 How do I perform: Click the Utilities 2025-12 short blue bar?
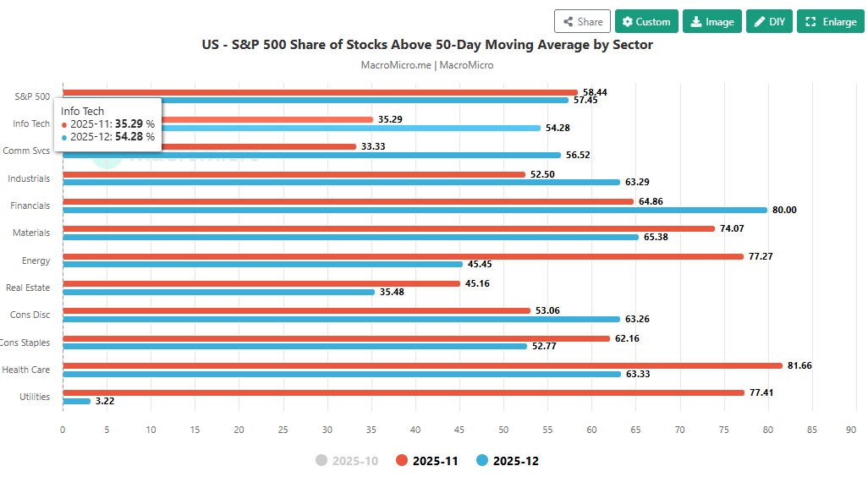77,401
